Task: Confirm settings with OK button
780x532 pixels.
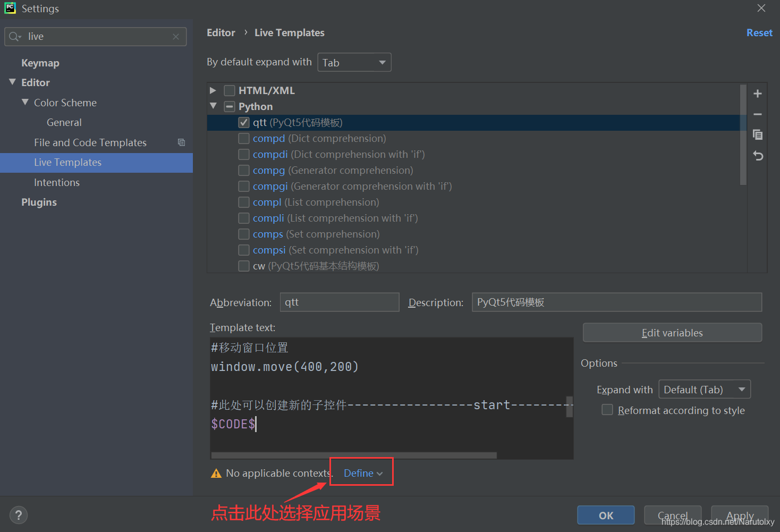Action: tap(606, 515)
